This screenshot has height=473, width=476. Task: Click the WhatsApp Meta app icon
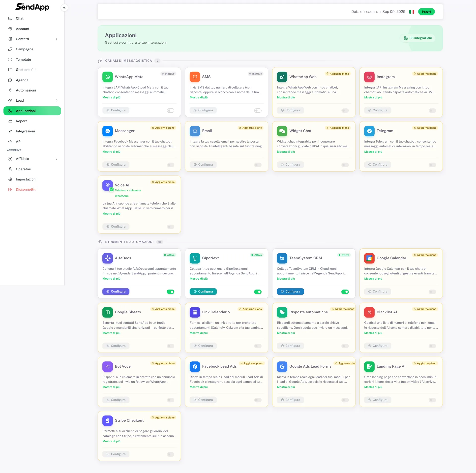pos(108,77)
